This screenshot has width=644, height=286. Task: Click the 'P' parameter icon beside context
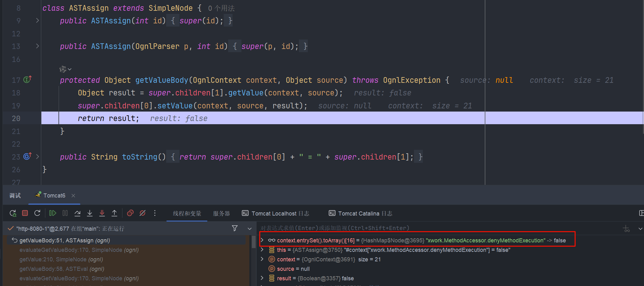pyautogui.click(x=272, y=259)
